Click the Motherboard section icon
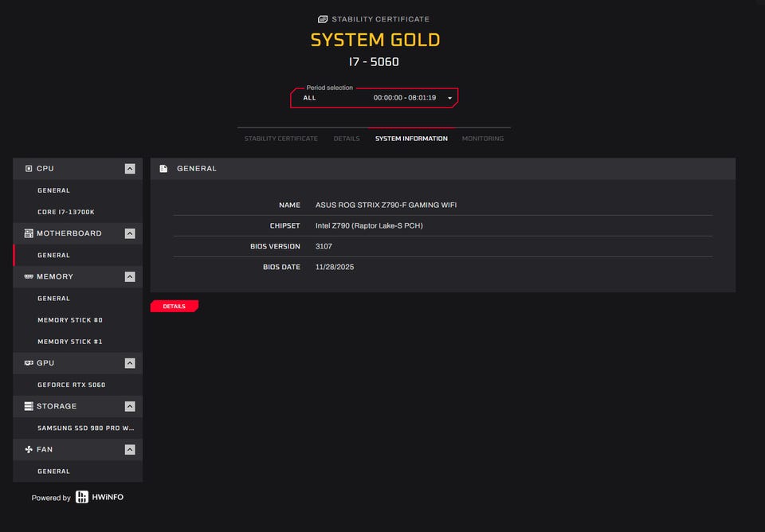The image size is (765, 532). point(29,233)
